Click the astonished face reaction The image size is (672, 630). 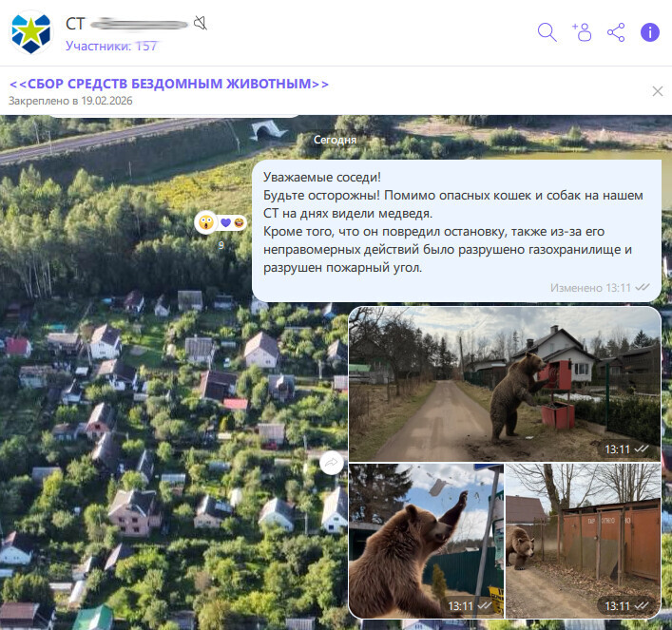[x=206, y=222]
